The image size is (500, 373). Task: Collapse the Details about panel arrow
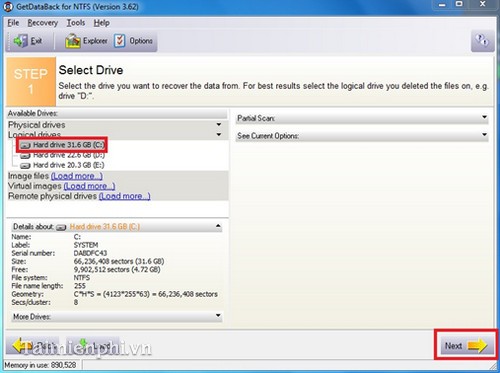(x=218, y=226)
